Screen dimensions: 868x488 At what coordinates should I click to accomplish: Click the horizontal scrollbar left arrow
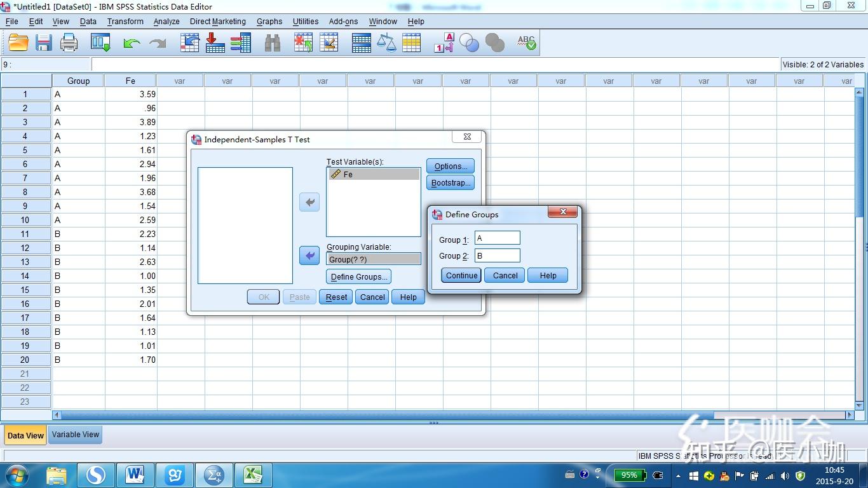(x=57, y=415)
